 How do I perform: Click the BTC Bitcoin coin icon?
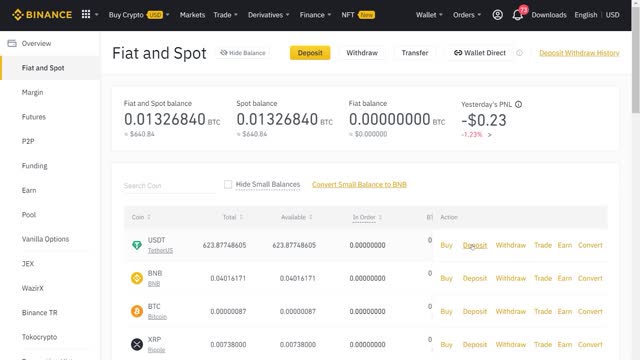(x=137, y=311)
